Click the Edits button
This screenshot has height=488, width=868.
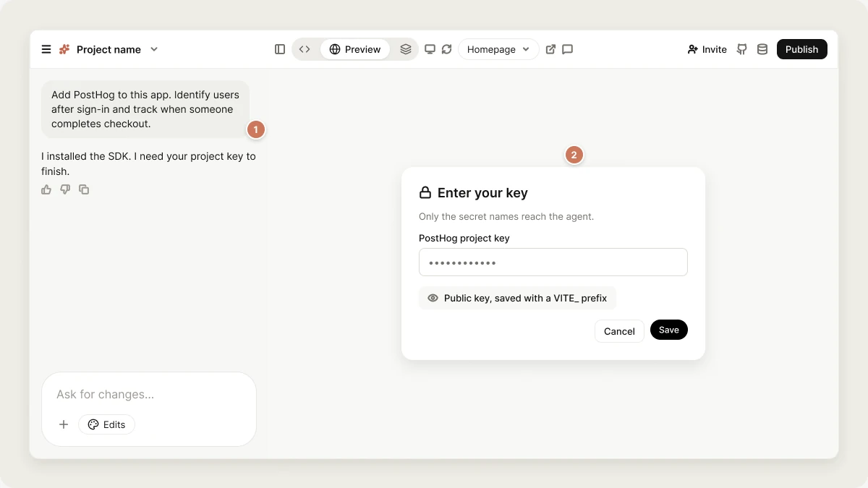click(106, 424)
